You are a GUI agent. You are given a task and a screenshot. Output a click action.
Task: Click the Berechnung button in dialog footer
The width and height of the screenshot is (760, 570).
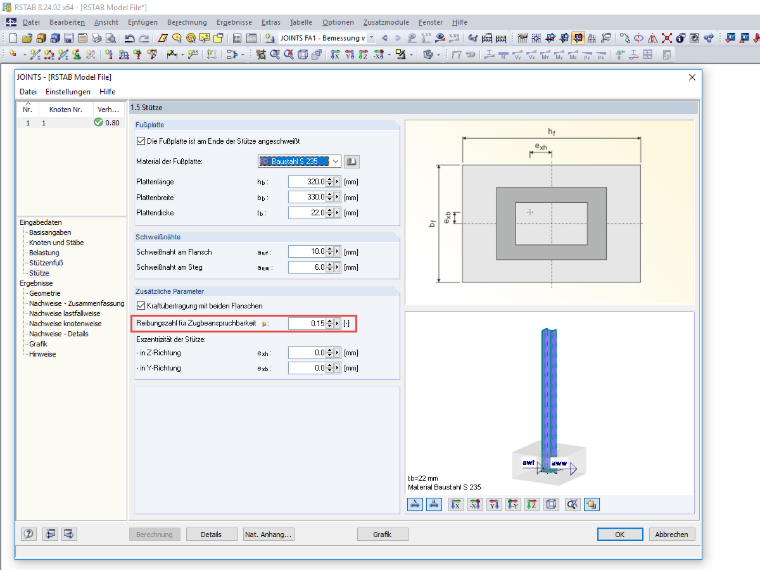(x=155, y=534)
